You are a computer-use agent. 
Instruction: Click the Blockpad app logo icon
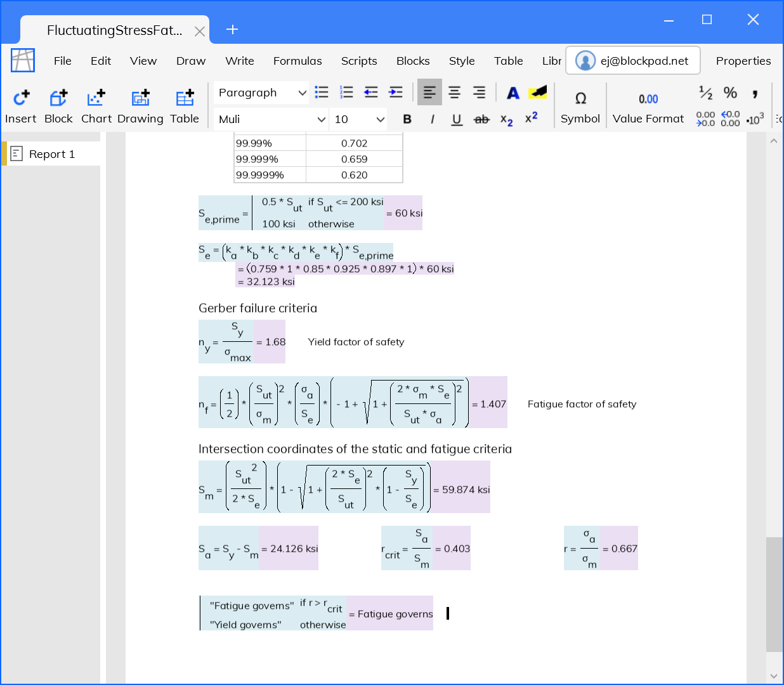[23, 60]
